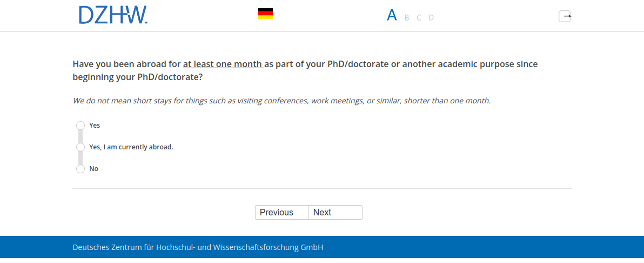
Task: Click the DZHW logo
Action: 113,15
